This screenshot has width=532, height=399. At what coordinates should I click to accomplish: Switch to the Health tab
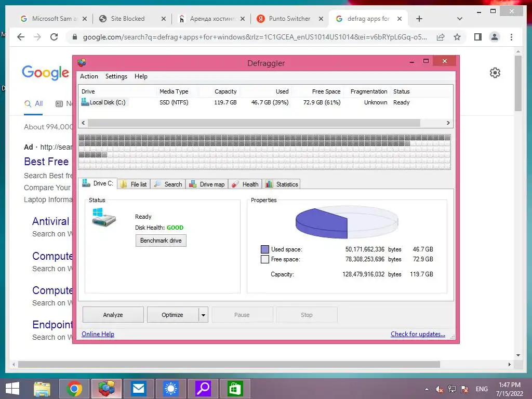point(245,184)
